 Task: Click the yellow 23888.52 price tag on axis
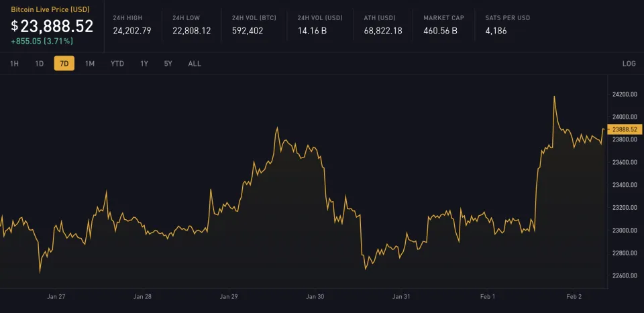tap(624, 129)
